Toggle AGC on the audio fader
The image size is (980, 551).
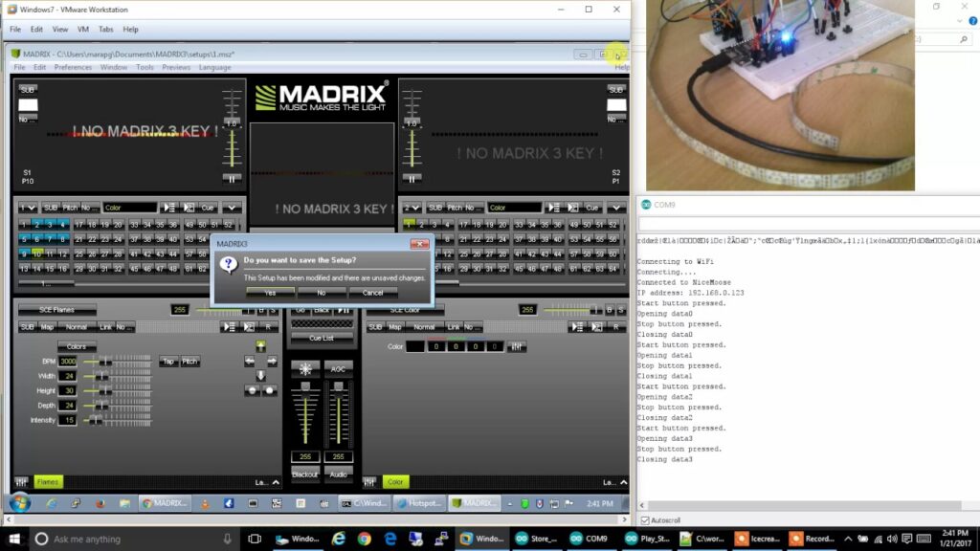[x=338, y=368]
